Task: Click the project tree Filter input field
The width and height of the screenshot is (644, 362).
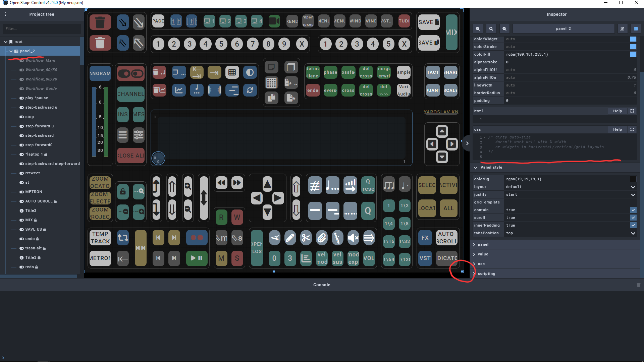Action: pos(42,28)
